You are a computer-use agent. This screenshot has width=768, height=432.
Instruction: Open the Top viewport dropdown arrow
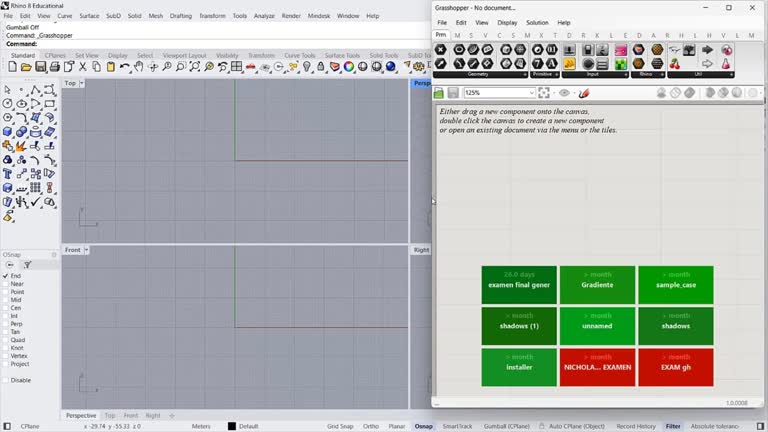(81, 83)
